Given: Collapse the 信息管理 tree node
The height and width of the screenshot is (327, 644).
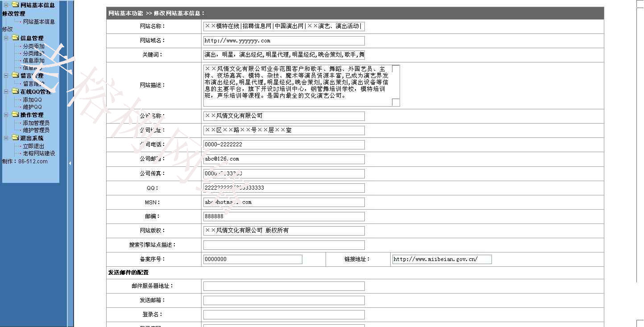Looking at the screenshot, I should 6,38.
